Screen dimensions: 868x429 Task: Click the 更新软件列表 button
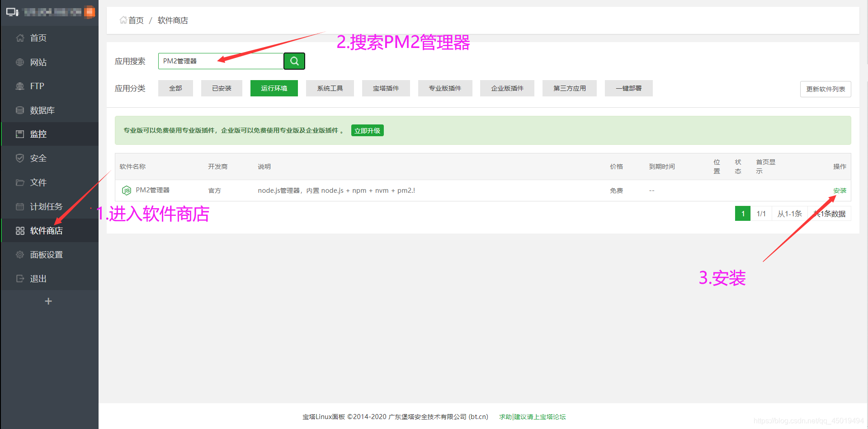tap(826, 89)
